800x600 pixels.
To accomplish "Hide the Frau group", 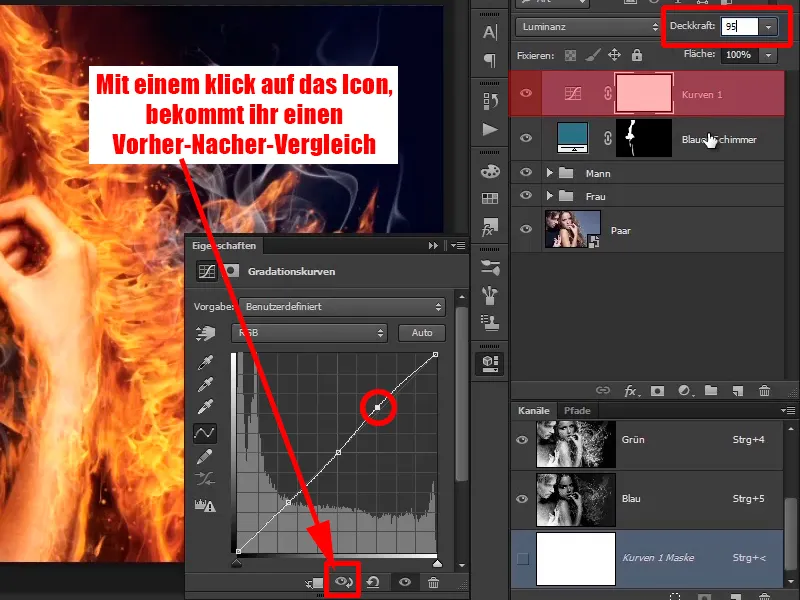I will click(526, 195).
